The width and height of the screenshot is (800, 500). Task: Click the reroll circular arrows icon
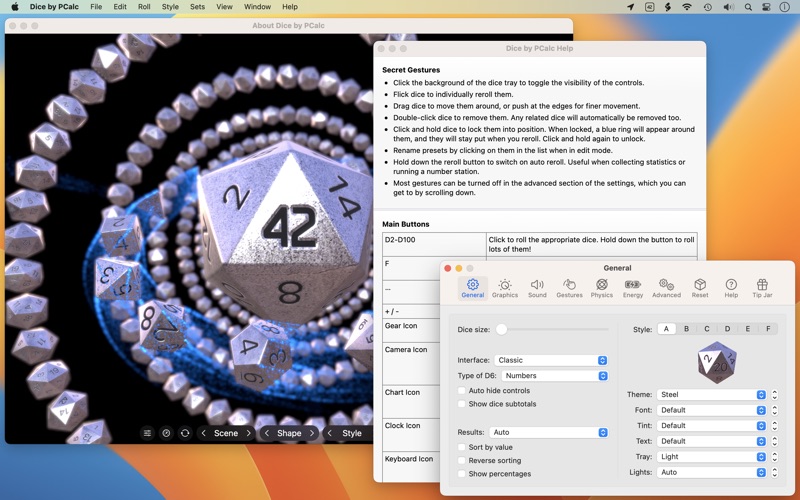click(x=185, y=433)
